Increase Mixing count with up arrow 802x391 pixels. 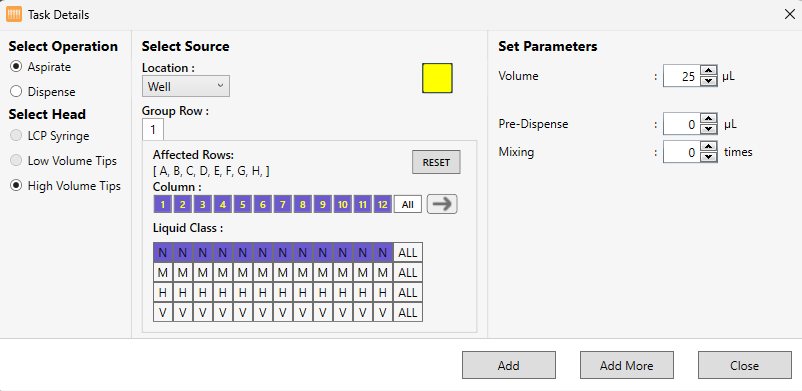click(x=708, y=146)
